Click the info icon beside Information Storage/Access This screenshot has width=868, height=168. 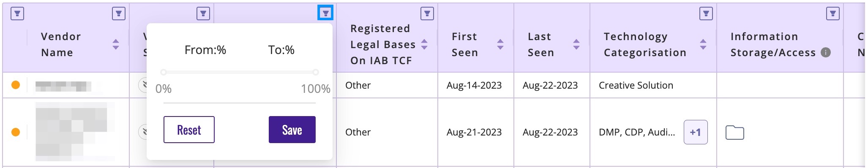click(825, 52)
